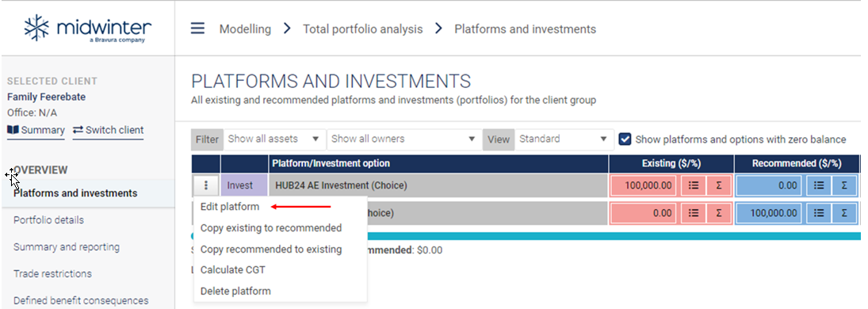Select Edit platform from context menu
The width and height of the screenshot is (868, 309).
230,207
